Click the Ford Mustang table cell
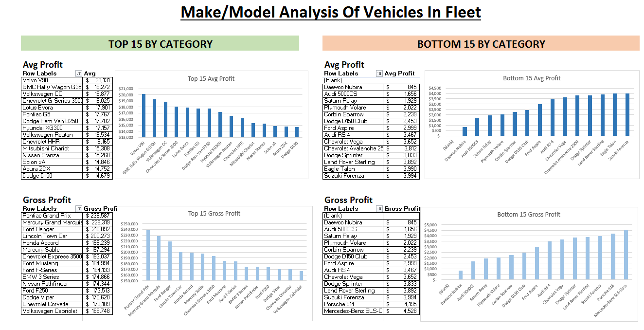The width and height of the screenshot is (644, 330). coord(52,263)
